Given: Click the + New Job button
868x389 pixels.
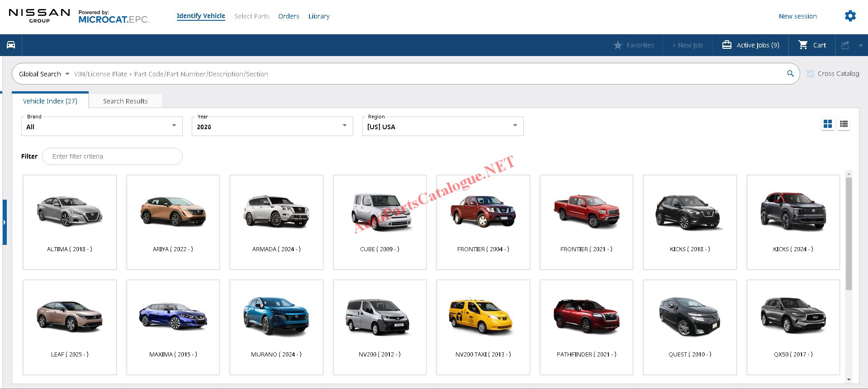Looking at the screenshot, I should point(688,45).
